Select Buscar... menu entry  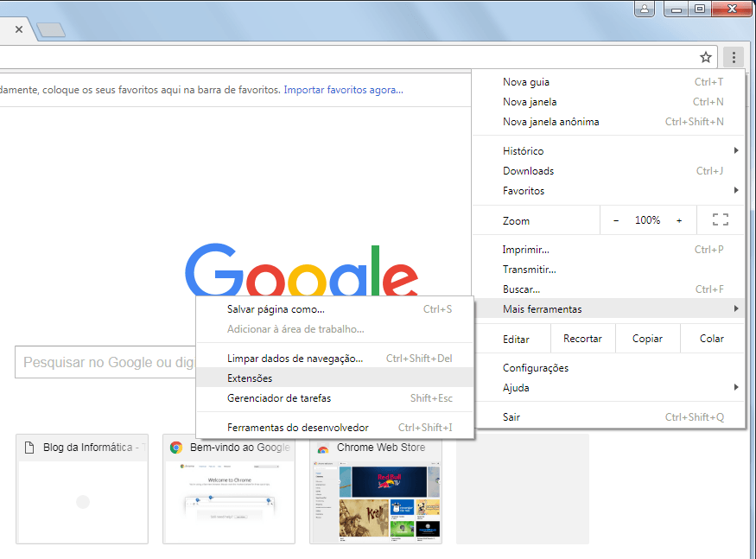608,289
